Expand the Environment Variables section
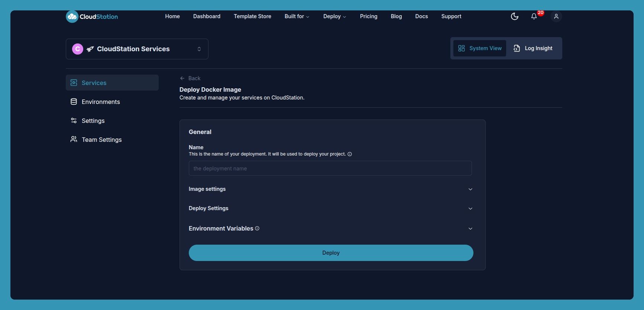The height and width of the screenshot is (310, 644). click(x=331, y=228)
